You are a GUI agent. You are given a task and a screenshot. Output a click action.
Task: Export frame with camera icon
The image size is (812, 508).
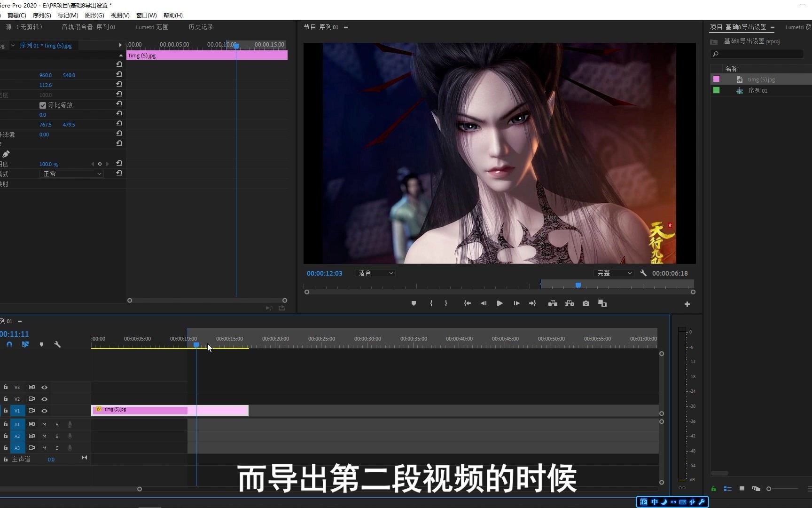(586, 303)
